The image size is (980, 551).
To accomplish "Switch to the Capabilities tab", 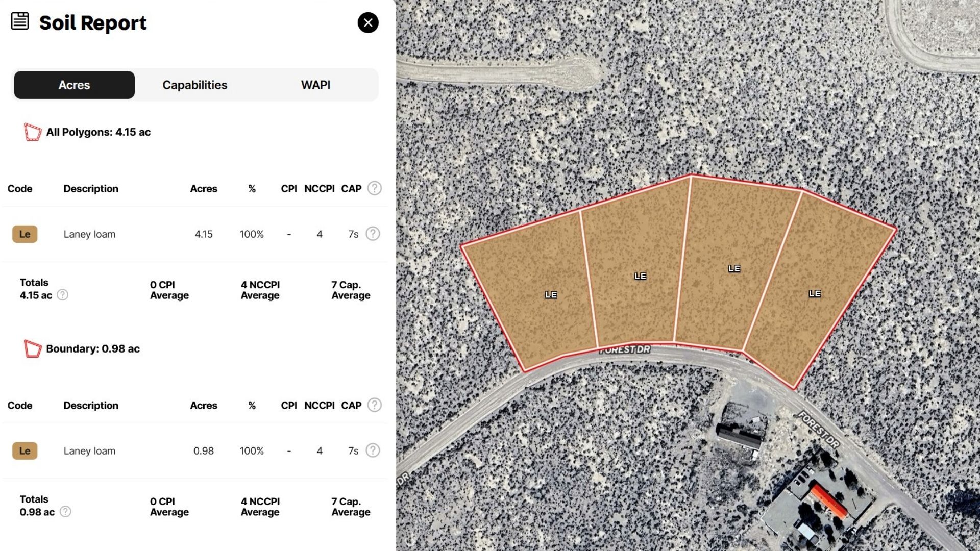I will [194, 85].
